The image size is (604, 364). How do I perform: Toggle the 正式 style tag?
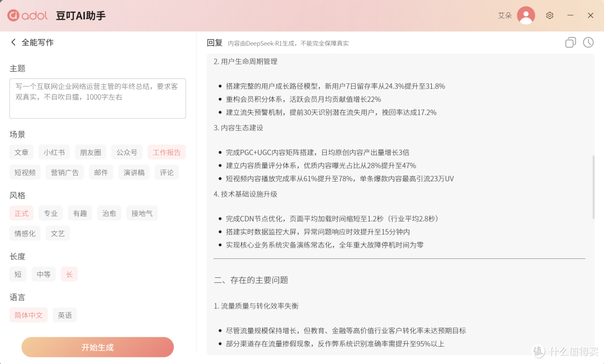click(22, 213)
